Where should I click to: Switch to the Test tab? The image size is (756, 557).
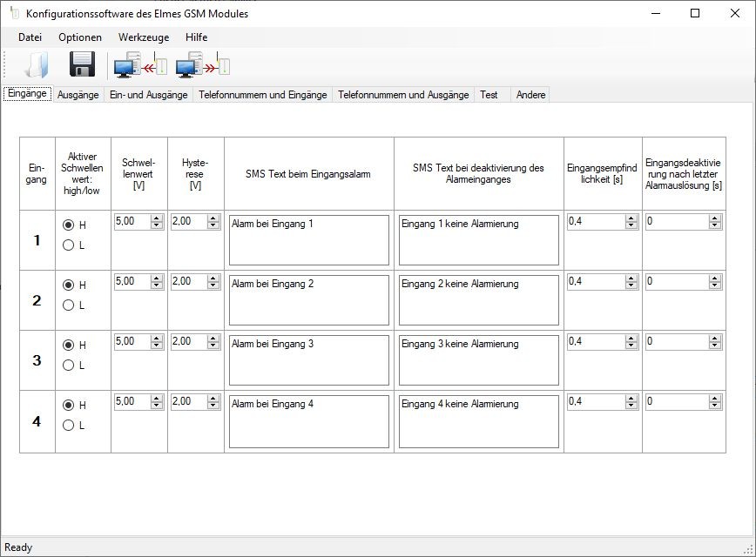489,95
